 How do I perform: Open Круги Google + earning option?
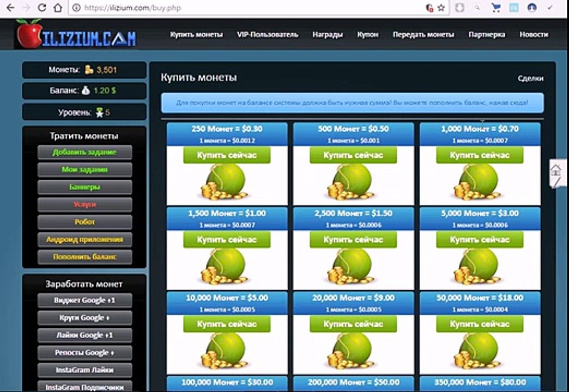pyautogui.click(x=84, y=317)
